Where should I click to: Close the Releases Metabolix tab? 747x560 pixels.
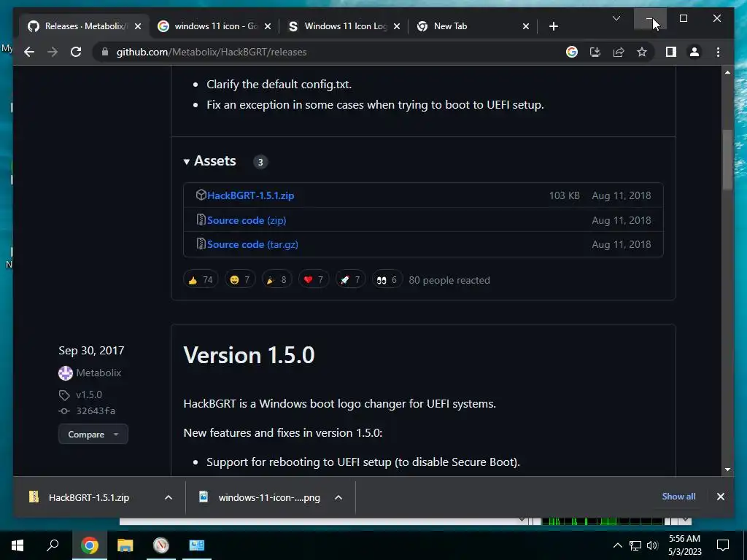click(138, 26)
